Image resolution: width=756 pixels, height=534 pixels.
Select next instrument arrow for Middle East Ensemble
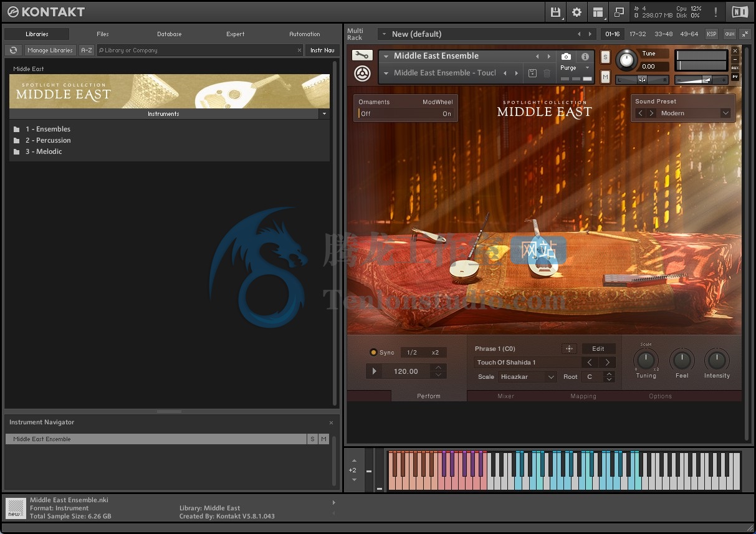click(548, 56)
